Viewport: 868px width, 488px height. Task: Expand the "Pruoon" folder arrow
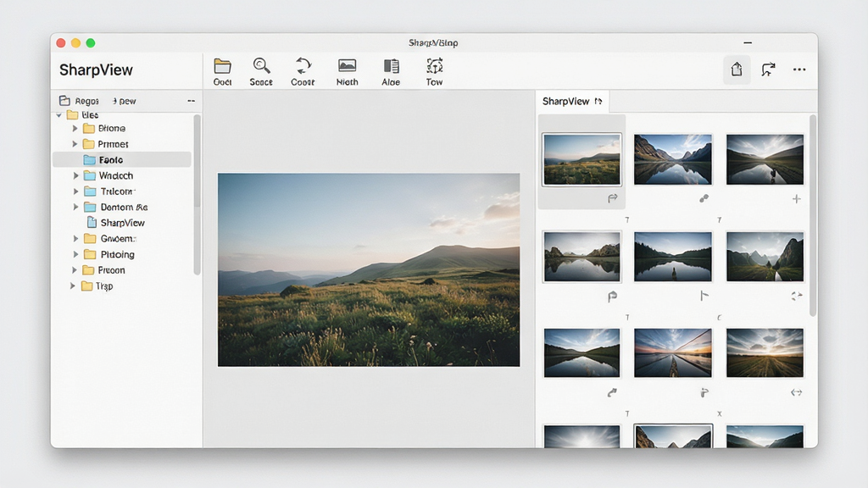point(75,270)
